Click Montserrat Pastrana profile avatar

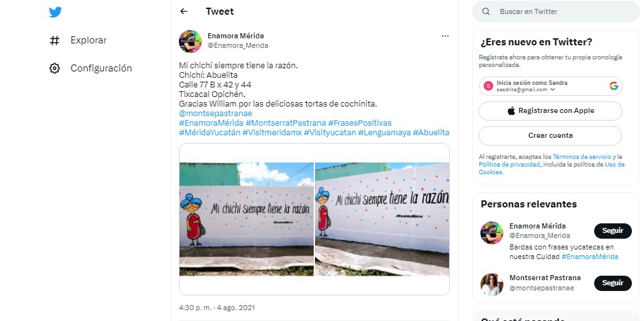[x=492, y=284]
